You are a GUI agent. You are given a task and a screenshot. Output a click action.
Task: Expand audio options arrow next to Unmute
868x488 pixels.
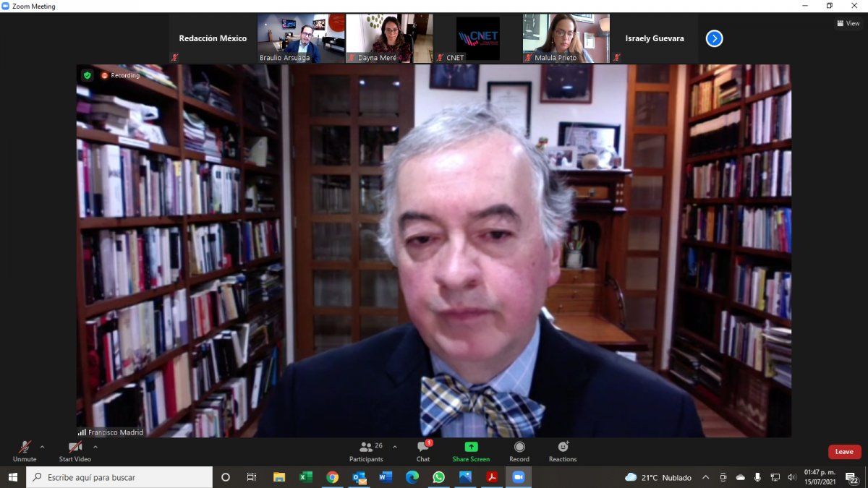(x=42, y=447)
